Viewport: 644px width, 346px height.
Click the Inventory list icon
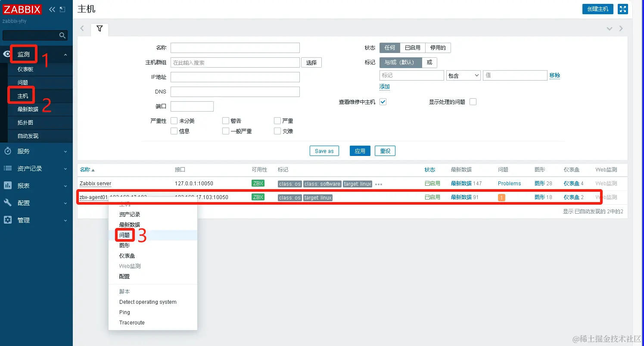click(x=8, y=168)
